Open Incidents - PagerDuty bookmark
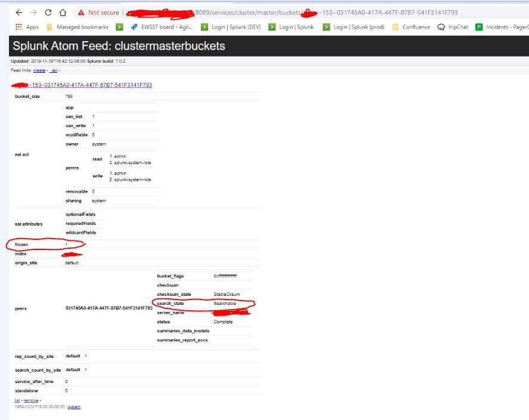This screenshot has width=529, height=420. pos(502,27)
